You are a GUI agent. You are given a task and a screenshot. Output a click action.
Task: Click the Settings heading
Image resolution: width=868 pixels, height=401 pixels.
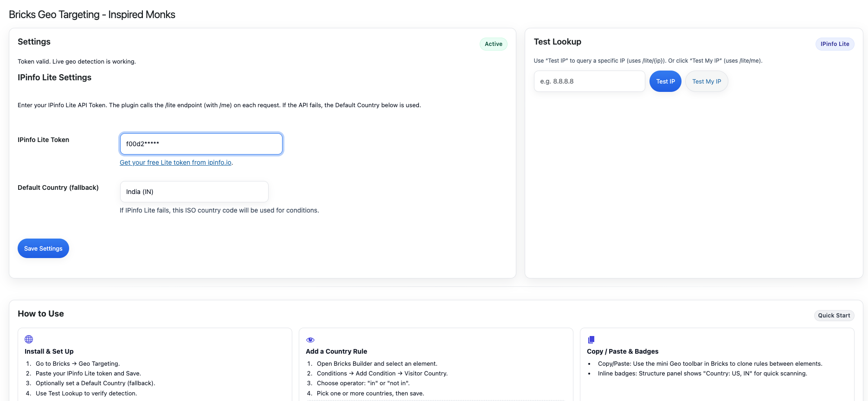coord(34,42)
